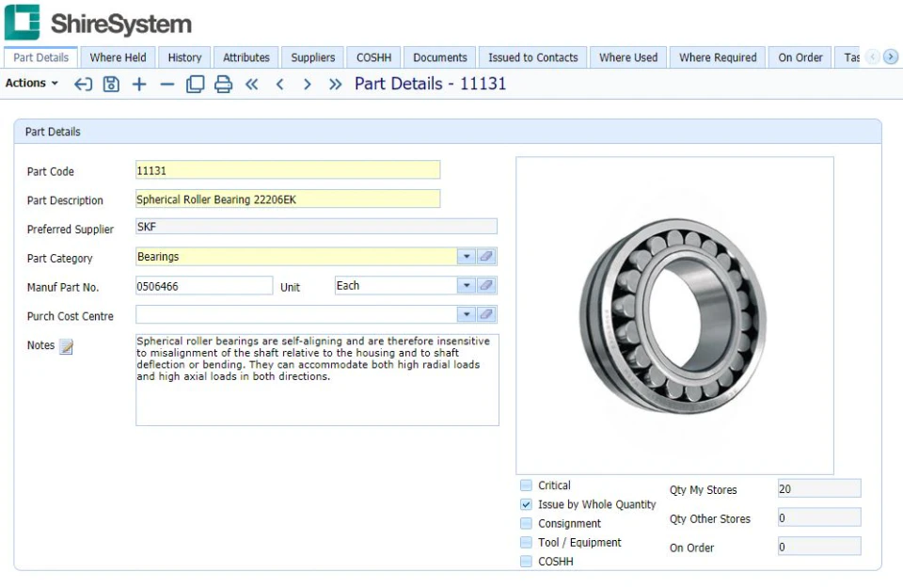Mark the part as Consignment
The height and width of the screenshot is (588, 903).
(525, 523)
